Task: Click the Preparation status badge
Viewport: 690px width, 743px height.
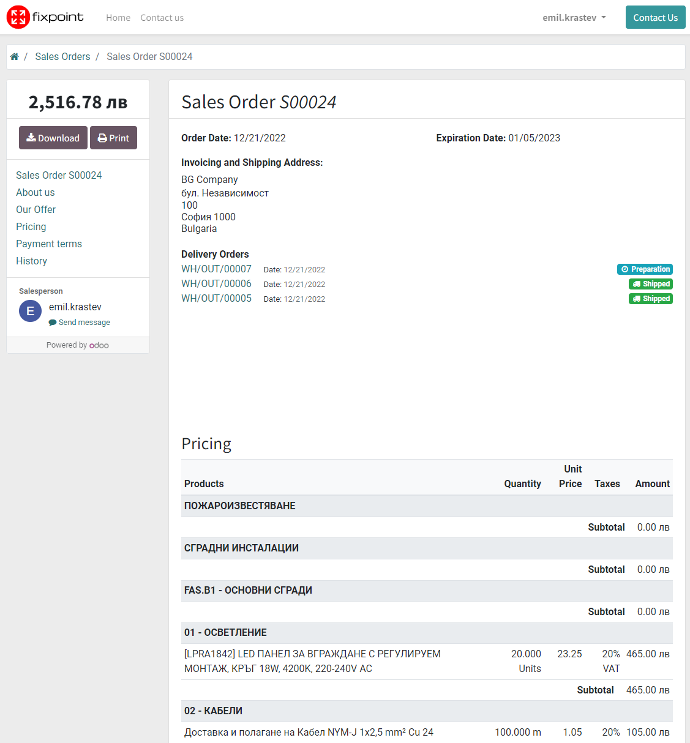Action: (x=644, y=269)
